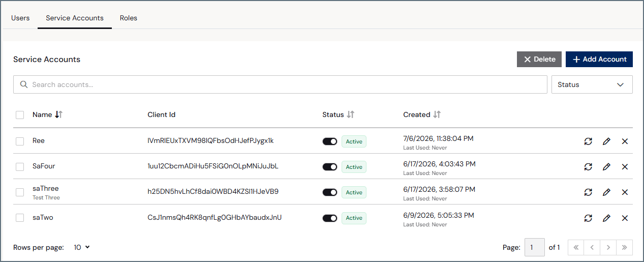Sort by Status using its arrow icon

tap(350, 114)
